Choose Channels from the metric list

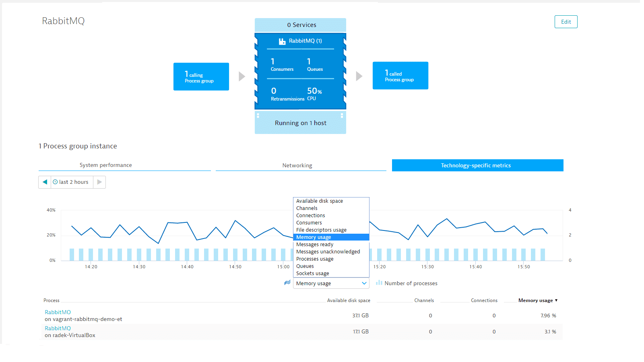click(331, 208)
